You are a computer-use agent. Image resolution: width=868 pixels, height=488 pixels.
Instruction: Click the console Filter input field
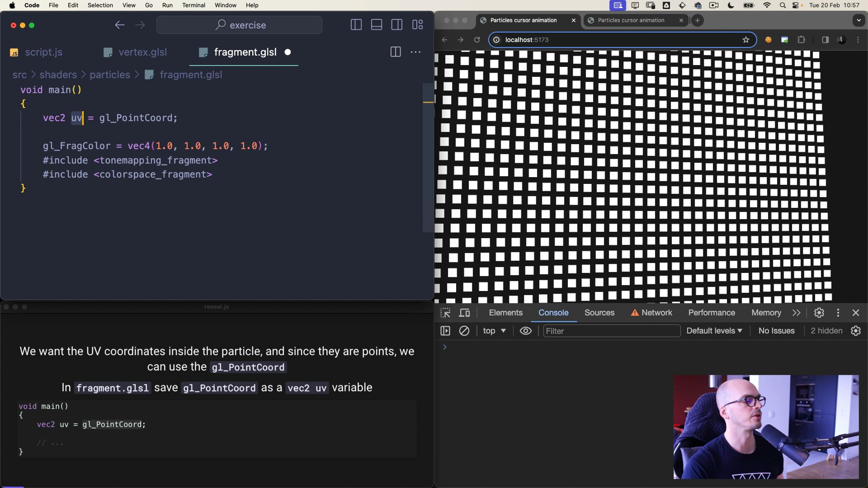[611, 331]
